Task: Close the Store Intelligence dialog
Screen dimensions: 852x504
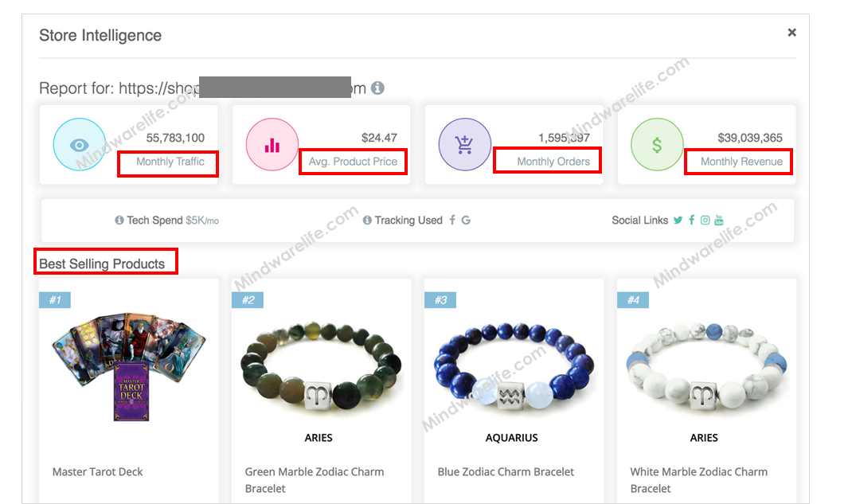Action: [x=791, y=33]
